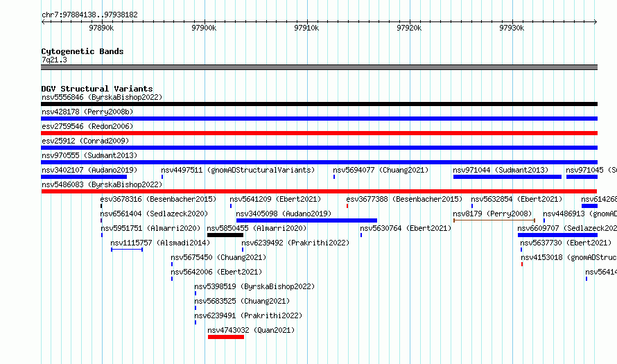Open variant nsv428178 (Perry2008b) label
Screen dimensions: 617x364
87,112
